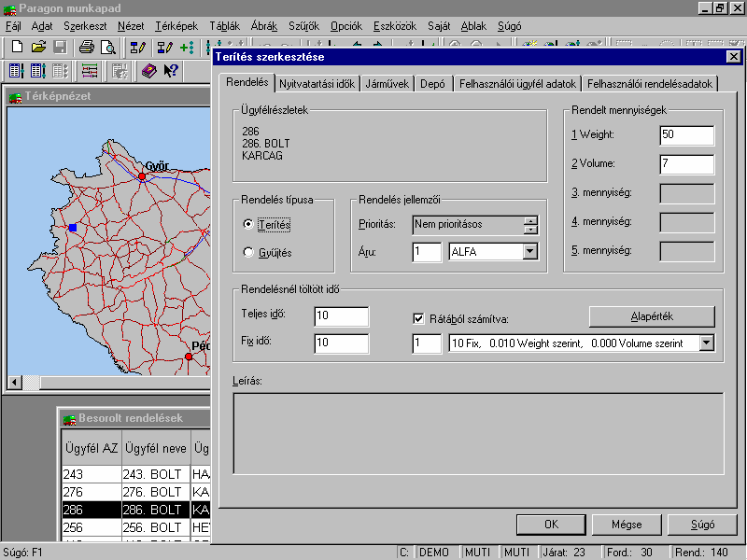Click the Leírás description text area
Screen dimensions: 747x560
(478, 433)
